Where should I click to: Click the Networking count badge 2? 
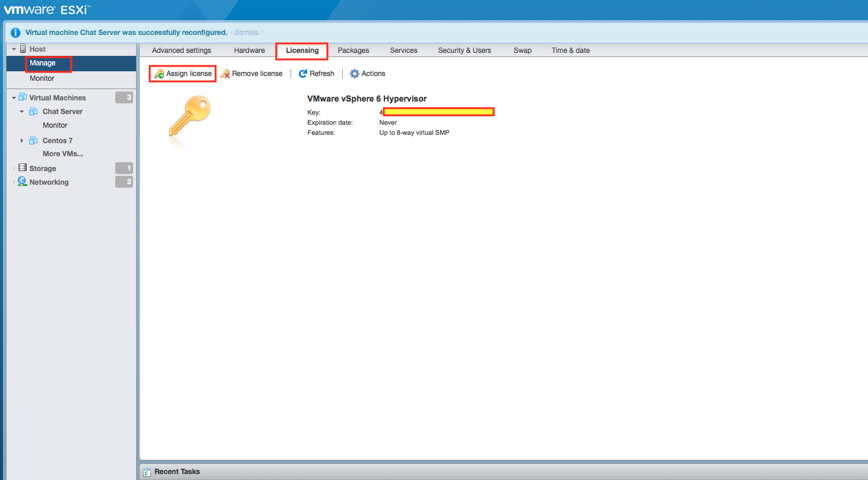click(124, 182)
